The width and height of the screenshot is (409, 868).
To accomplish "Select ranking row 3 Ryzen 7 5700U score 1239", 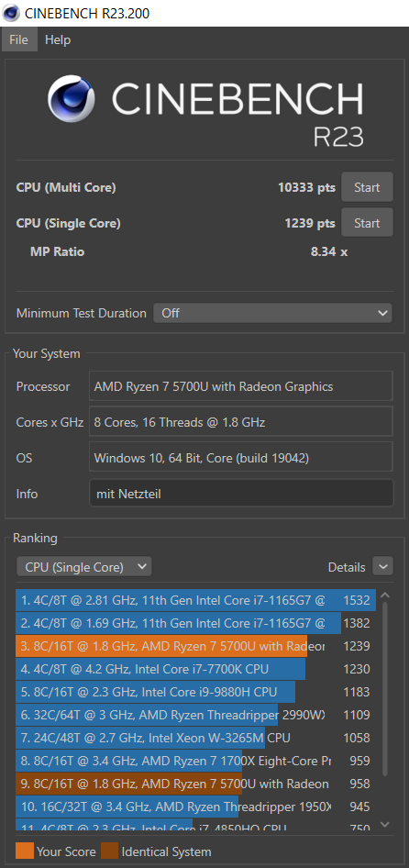I will [196, 646].
